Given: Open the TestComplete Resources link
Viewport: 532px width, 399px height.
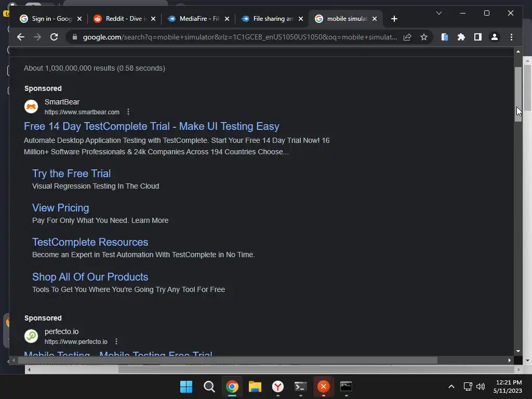Looking at the screenshot, I should (90, 242).
